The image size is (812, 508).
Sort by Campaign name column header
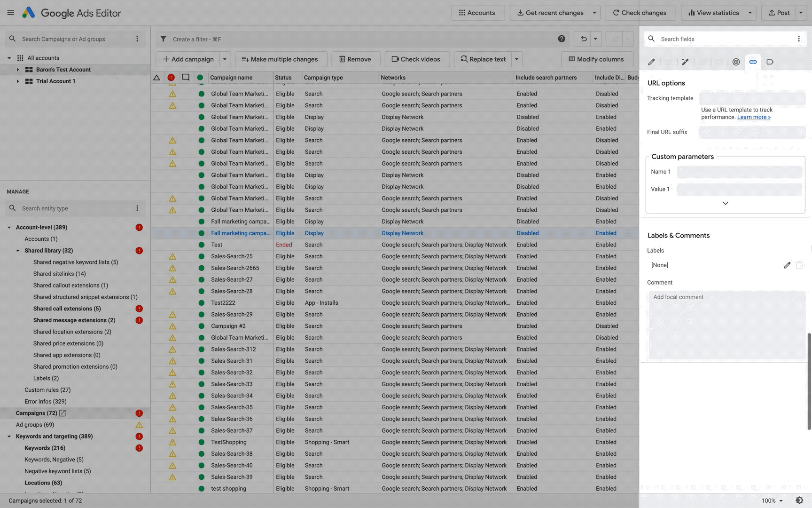click(x=231, y=78)
